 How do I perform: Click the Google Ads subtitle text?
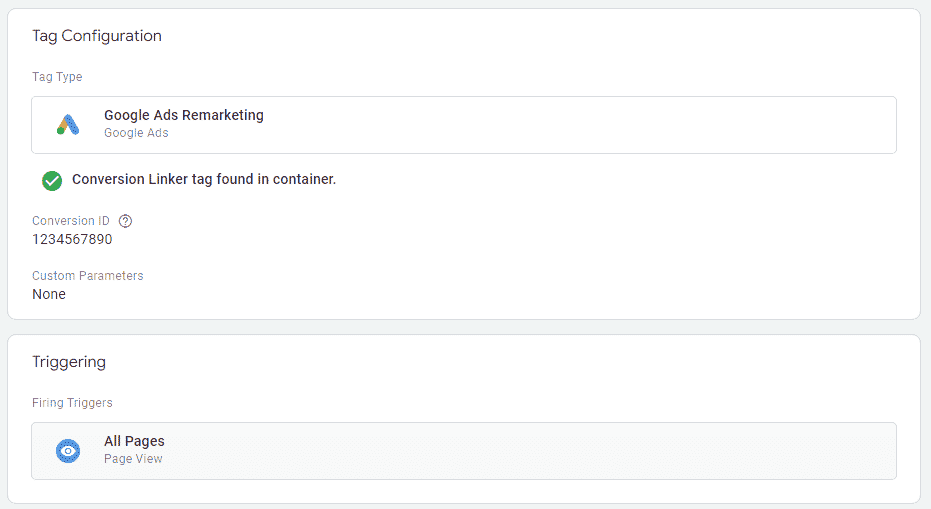click(136, 133)
